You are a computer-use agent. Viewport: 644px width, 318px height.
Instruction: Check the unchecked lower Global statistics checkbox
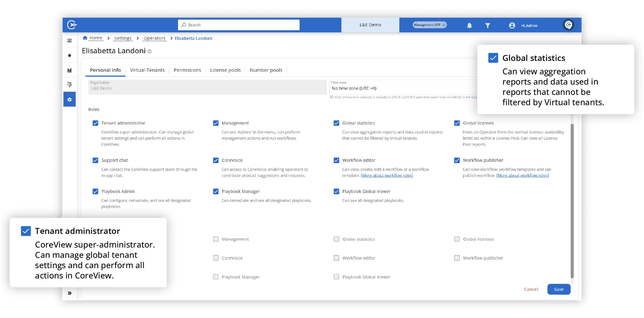[x=336, y=239]
